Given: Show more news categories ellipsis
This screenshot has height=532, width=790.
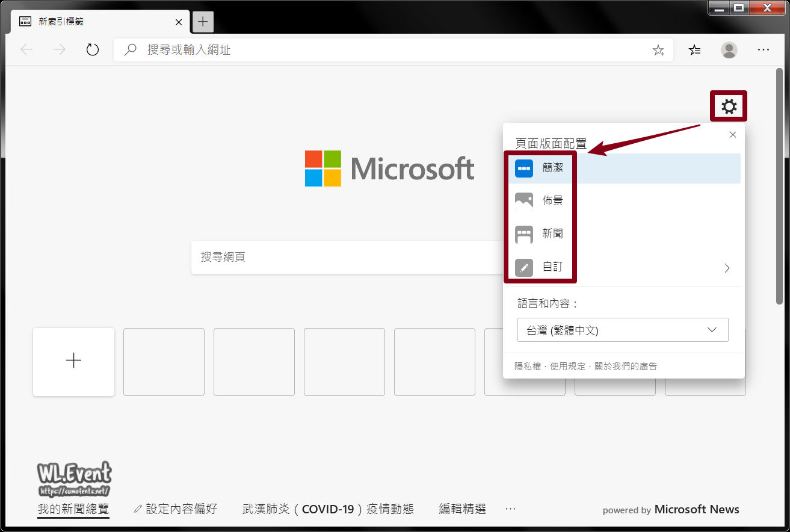Looking at the screenshot, I should click(511, 509).
